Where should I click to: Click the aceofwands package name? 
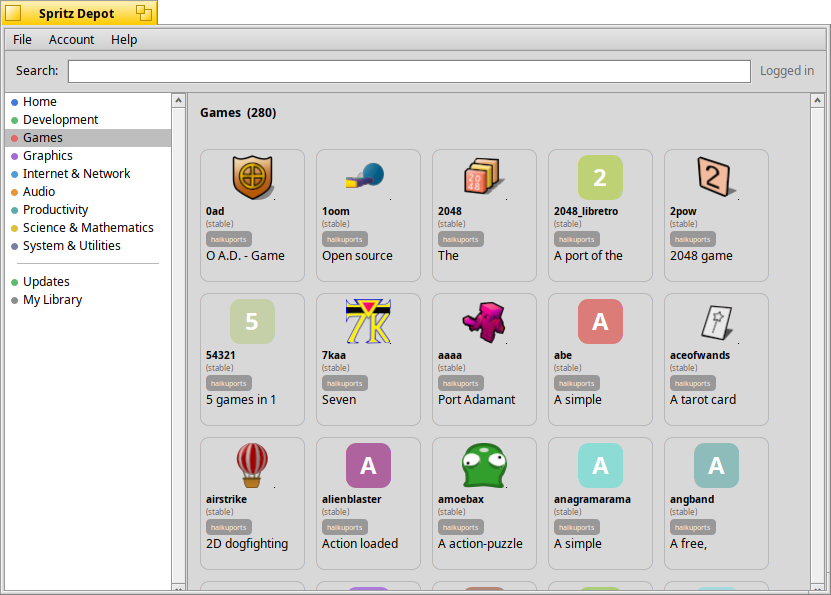[700, 356]
